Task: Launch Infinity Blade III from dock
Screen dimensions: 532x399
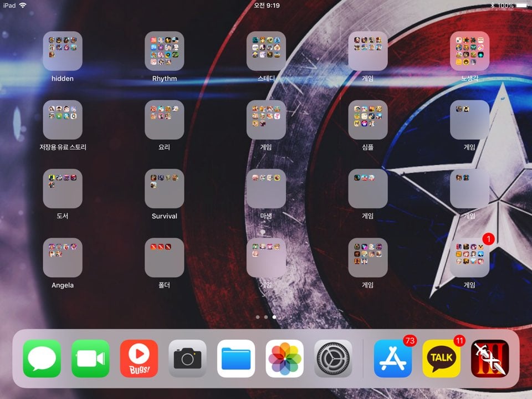Action: [x=490, y=359]
